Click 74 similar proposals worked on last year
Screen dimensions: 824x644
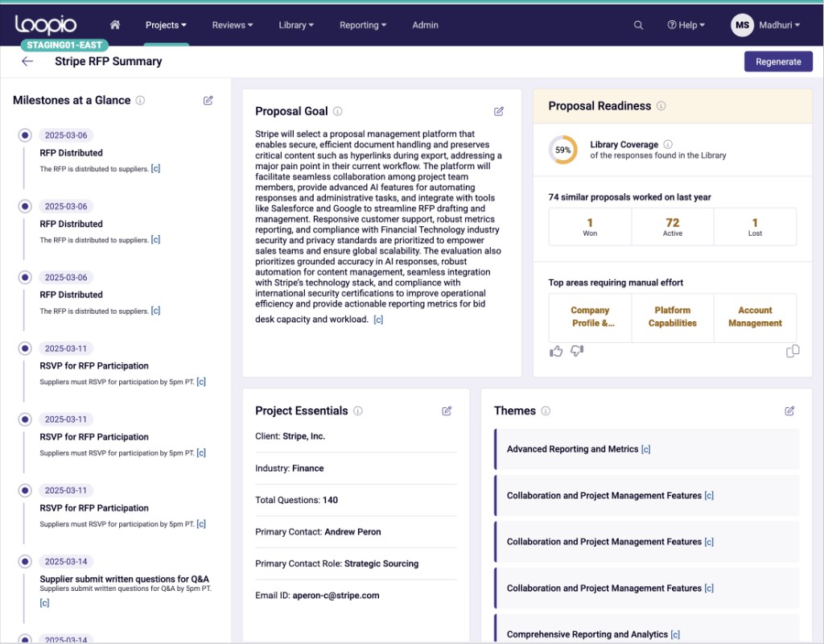coord(629,197)
